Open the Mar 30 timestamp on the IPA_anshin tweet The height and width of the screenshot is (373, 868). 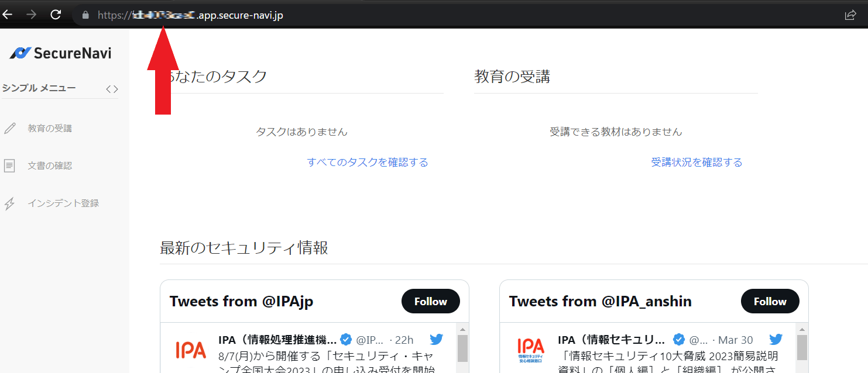pyautogui.click(x=736, y=340)
